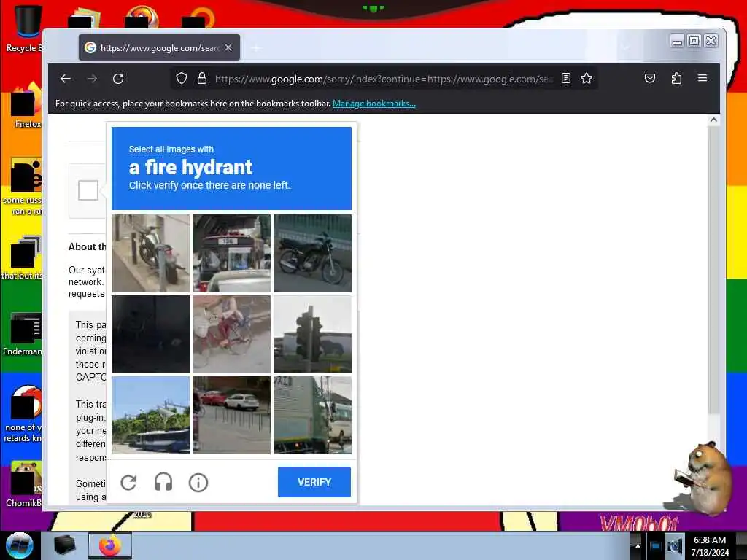Expand the list all tabs arrow
747x560 pixels.
pyautogui.click(x=625, y=47)
